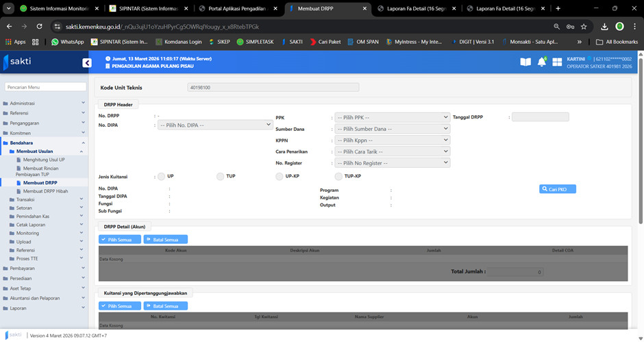Open the Pilih No. DIPA dropdown
644x342 pixels.
coord(215,125)
